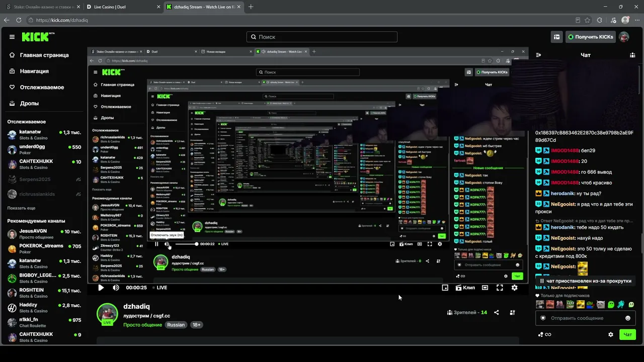The image size is (644, 362).
Task: Select the 18+ tag under the stream title
Action: click(197, 325)
